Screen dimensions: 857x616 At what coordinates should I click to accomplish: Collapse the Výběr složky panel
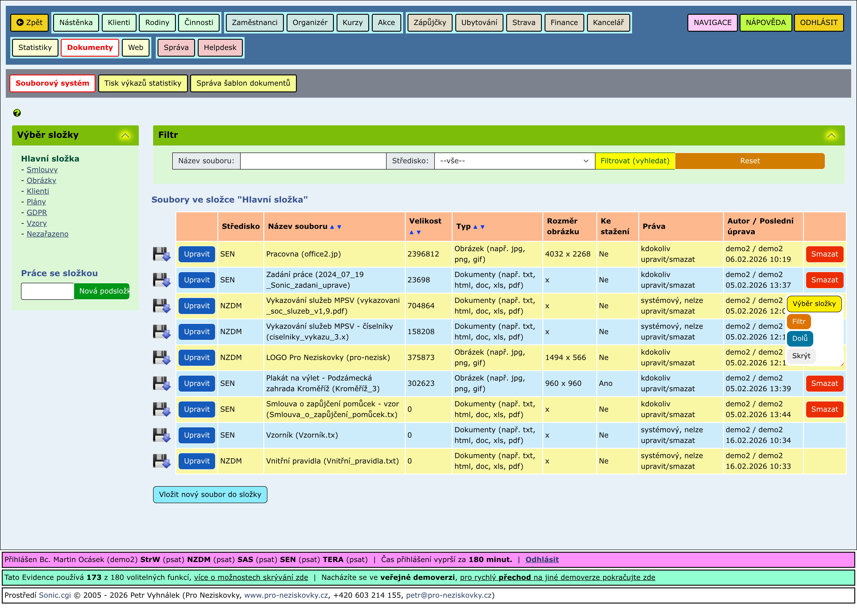(125, 135)
